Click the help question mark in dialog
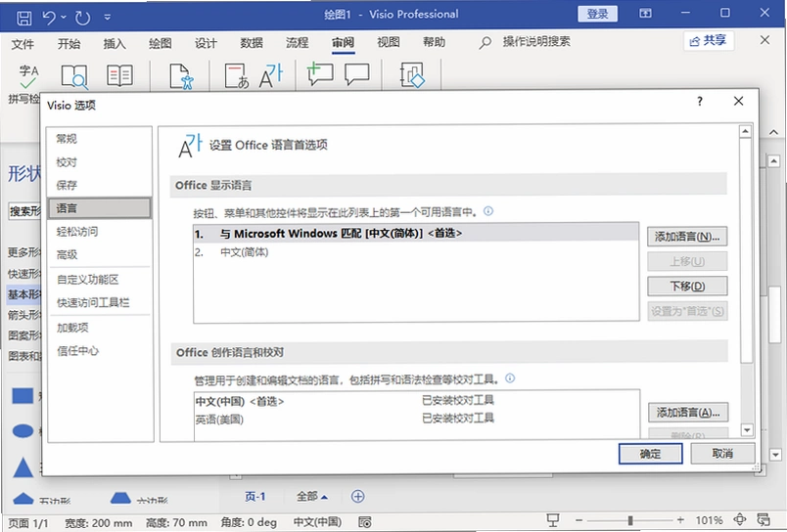787x532 pixels. point(700,102)
